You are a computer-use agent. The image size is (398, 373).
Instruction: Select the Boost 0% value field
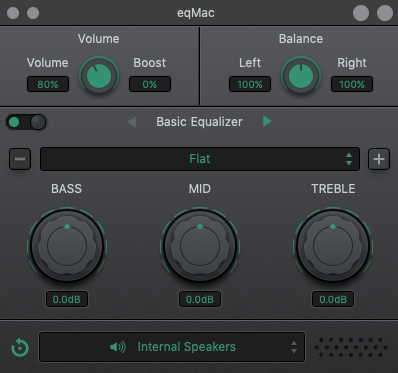point(150,84)
